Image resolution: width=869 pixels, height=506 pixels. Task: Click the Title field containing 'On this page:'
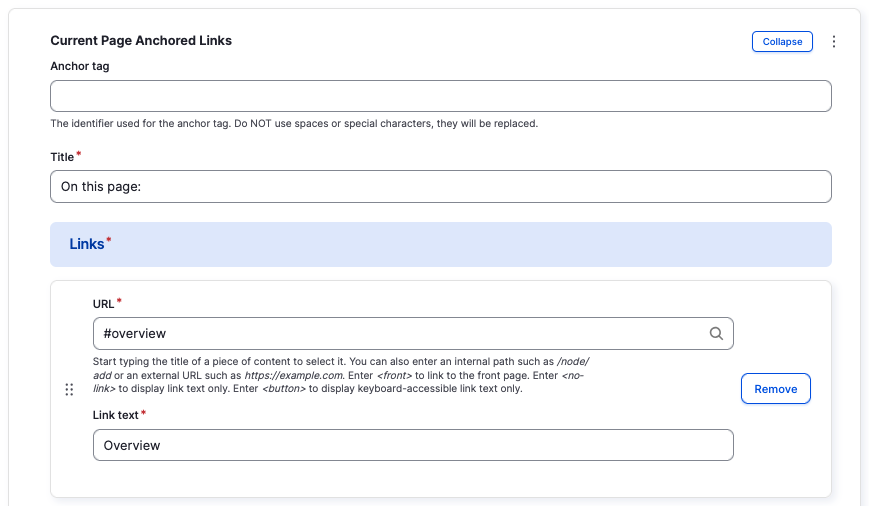point(440,186)
